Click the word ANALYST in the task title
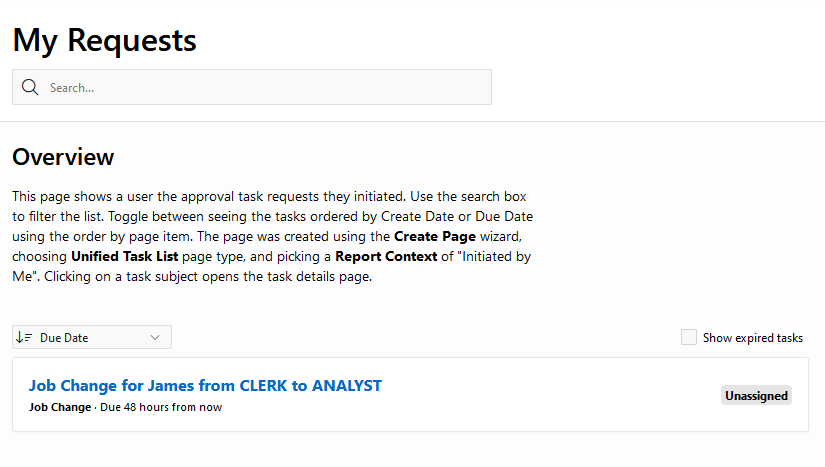Image resolution: width=825 pixels, height=467 pixels. [347, 385]
